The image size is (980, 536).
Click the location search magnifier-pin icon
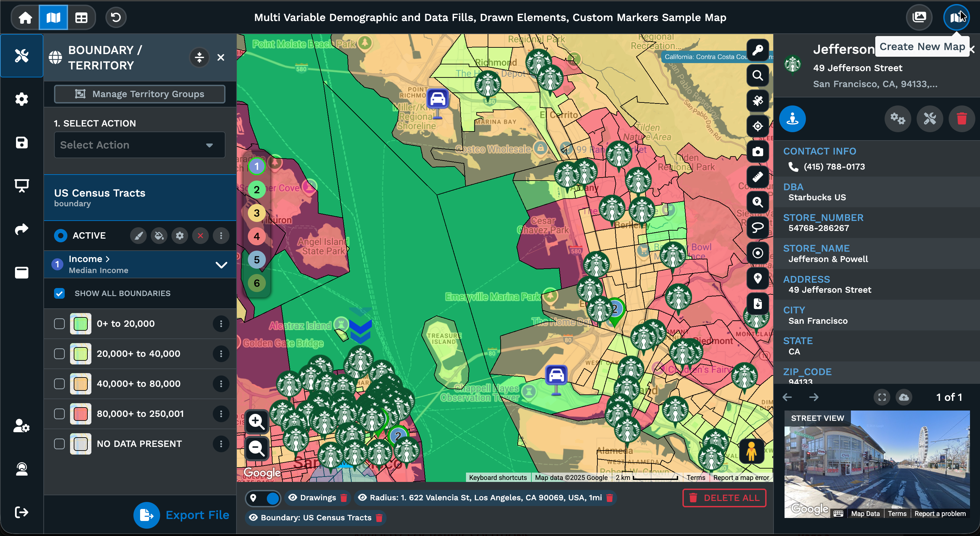pos(758,202)
